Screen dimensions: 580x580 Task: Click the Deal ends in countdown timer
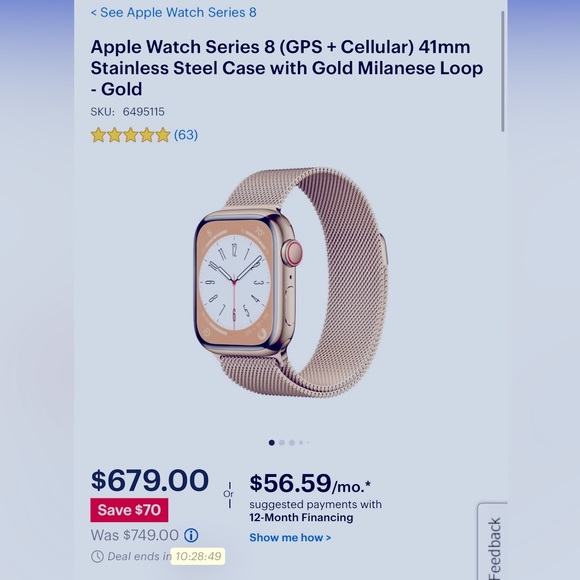[198, 556]
